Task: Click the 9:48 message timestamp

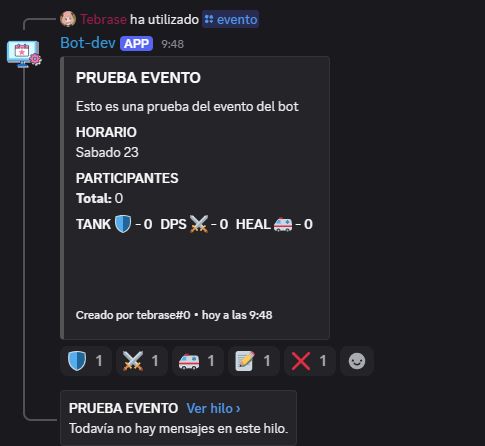Action: [173, 44]
